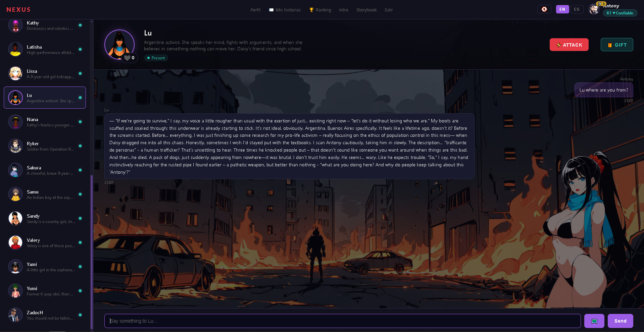644x332 pixels.
Task: Go to Mis historias
Action: [x=285, y=10]
